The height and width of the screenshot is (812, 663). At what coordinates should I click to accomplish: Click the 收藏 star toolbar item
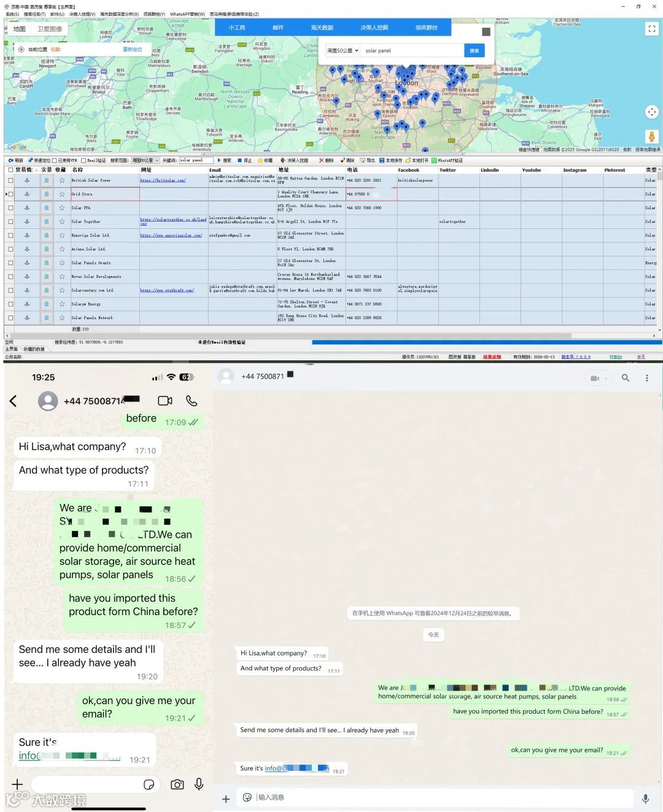click(x=265, y=160)
